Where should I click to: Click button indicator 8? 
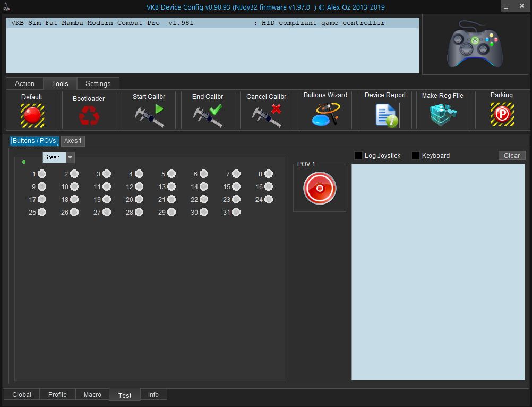(x=269, y=174)
